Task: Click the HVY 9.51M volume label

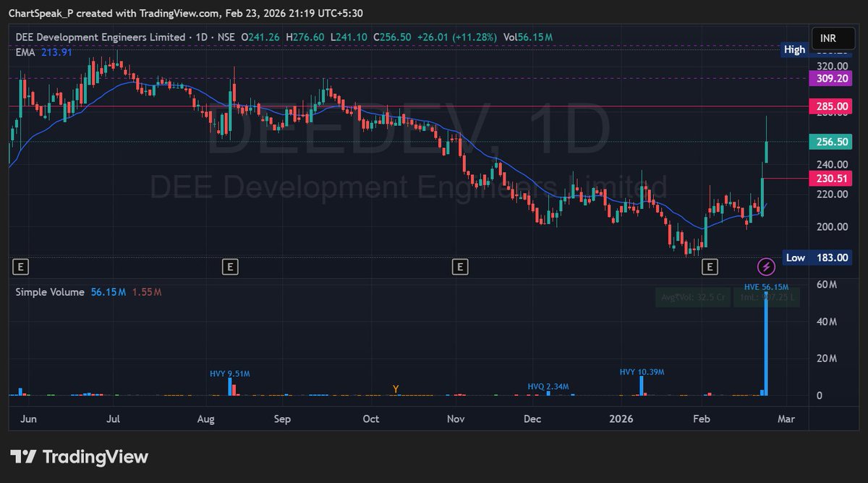Action: coord(229,373)
